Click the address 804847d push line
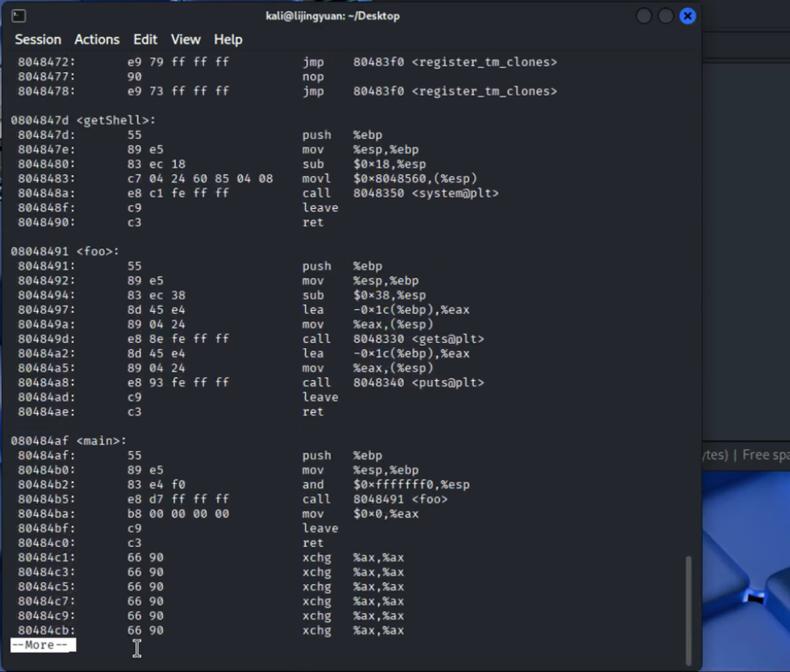 point(200,135)
